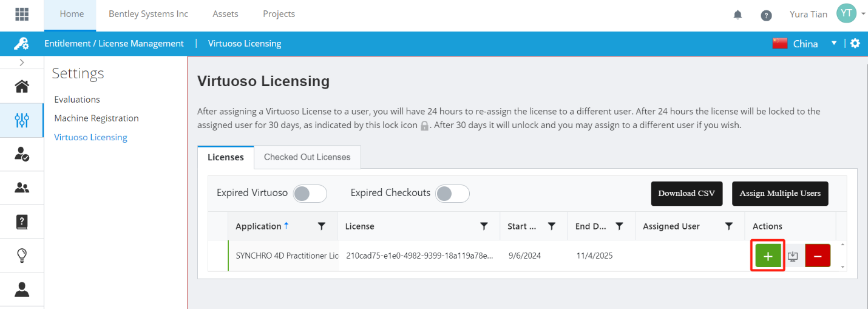Image resolution: width=868 pixels, height=309 pixels.
Task: Click table scrollbar up arrow
Action: [x=842, y=245]
